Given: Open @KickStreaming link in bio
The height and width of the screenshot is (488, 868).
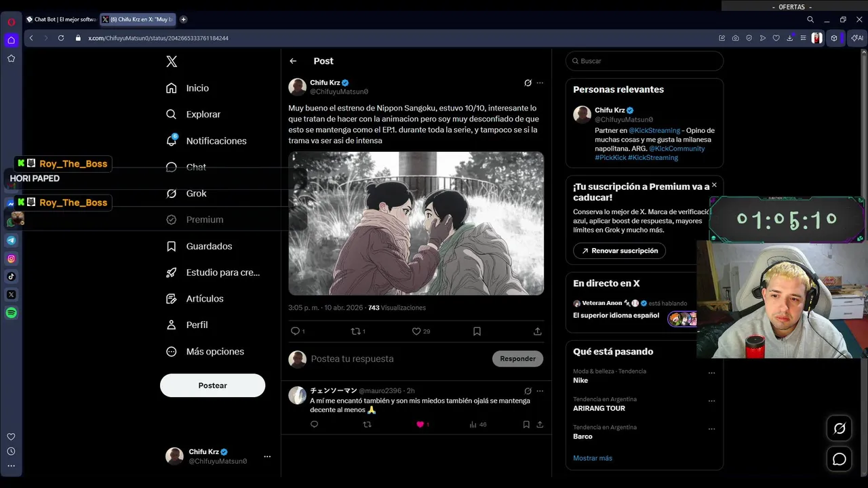Looking at the screenshot, I should tap(654, 130).
